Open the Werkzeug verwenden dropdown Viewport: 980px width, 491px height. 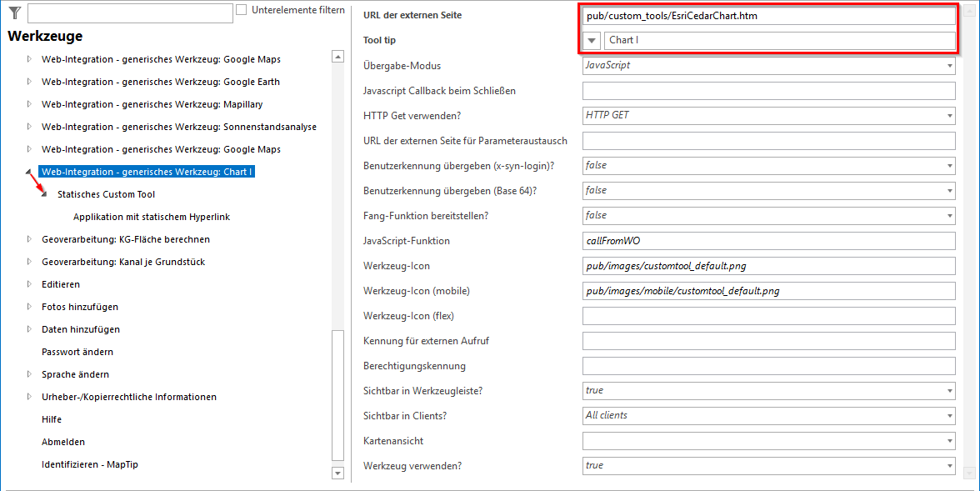point(948,465)
